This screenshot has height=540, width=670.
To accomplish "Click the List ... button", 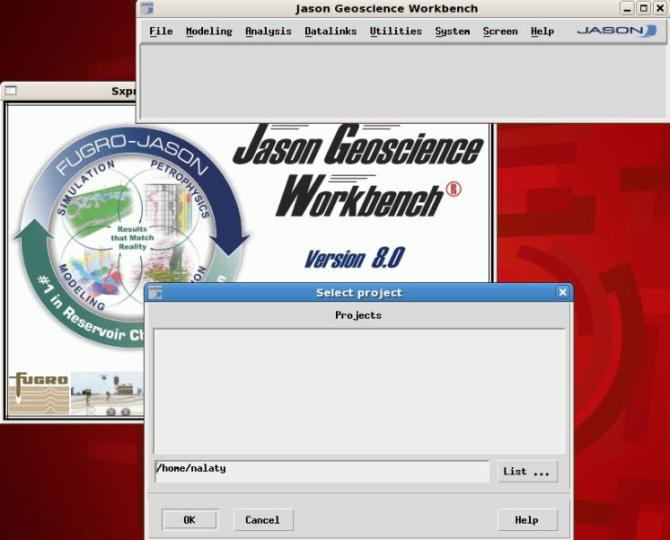I will [528, 472].
